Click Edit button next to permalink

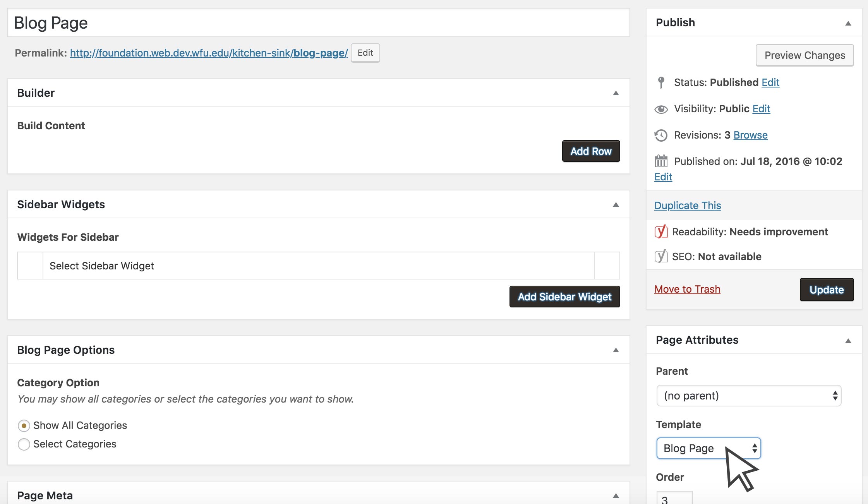365,53
